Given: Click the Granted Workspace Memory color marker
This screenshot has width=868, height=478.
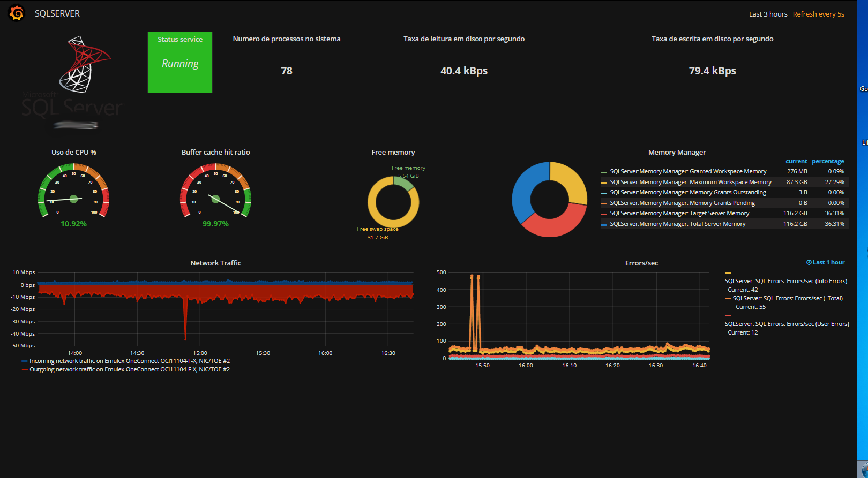Looking at the screenshot, I should pyautogui.click(x=604, y=172).
